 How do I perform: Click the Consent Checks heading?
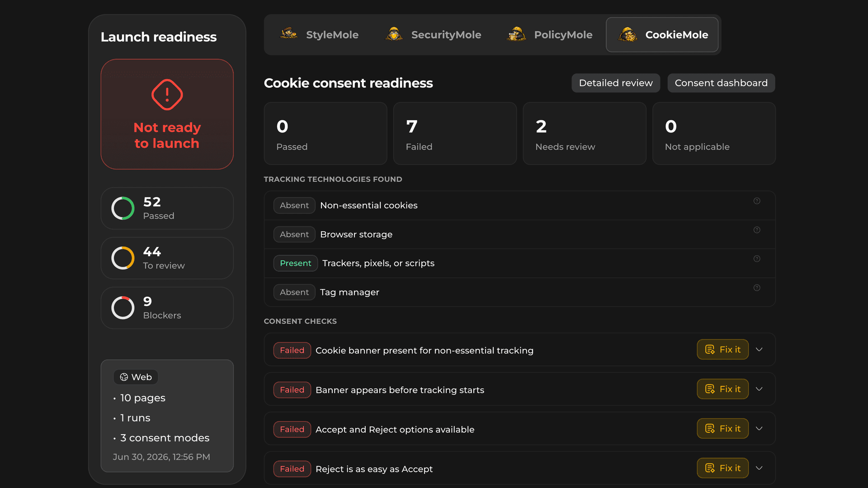300,321
